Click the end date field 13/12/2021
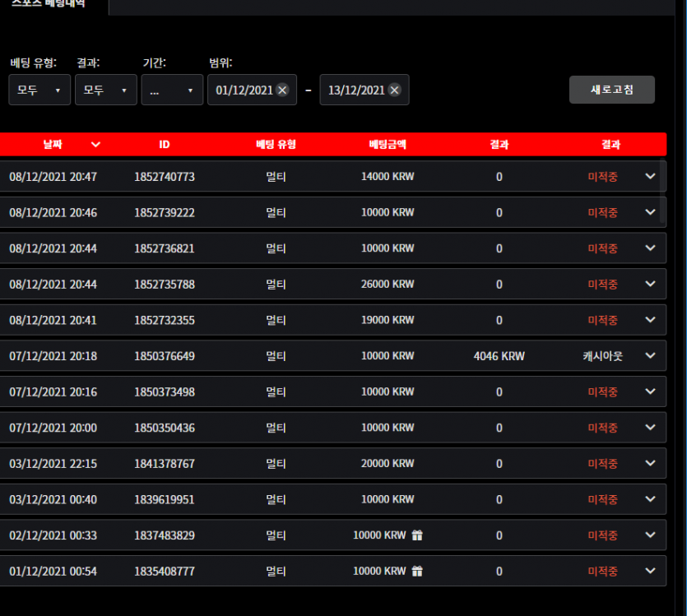Image resolution: width=687 pixels, height=616 pixels. 364,90
